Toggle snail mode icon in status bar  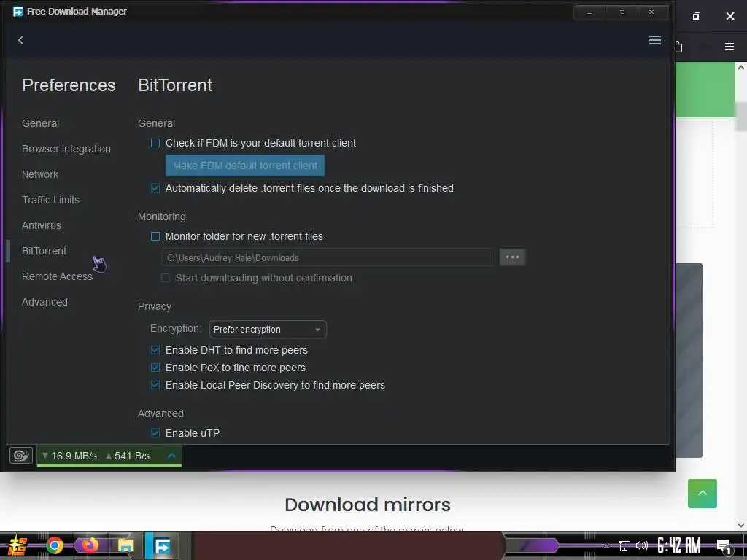21,456
